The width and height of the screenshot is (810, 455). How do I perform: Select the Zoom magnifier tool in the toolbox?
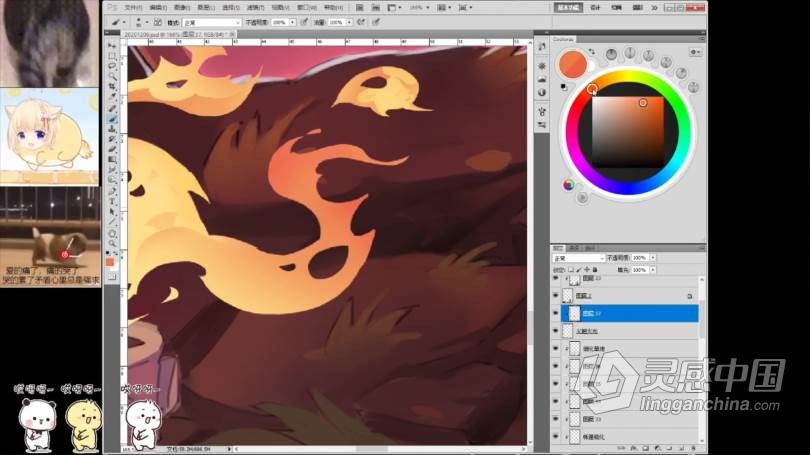pos(112,243)
